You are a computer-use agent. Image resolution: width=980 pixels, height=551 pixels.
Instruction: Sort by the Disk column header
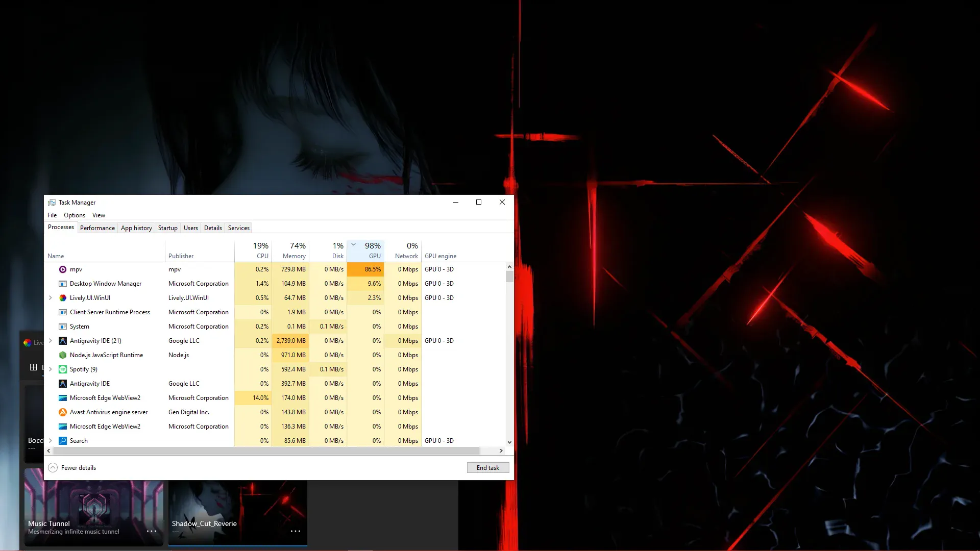click(x=328, y=251)
